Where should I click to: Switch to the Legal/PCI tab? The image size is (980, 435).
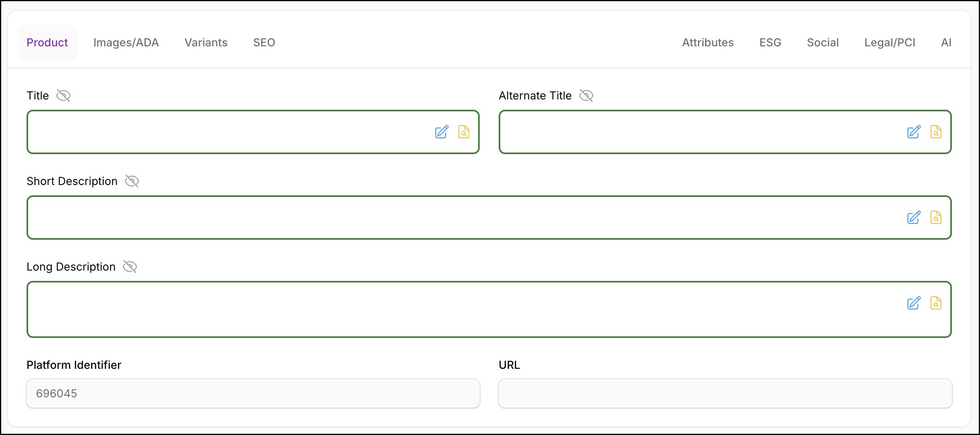click(890, 42)
